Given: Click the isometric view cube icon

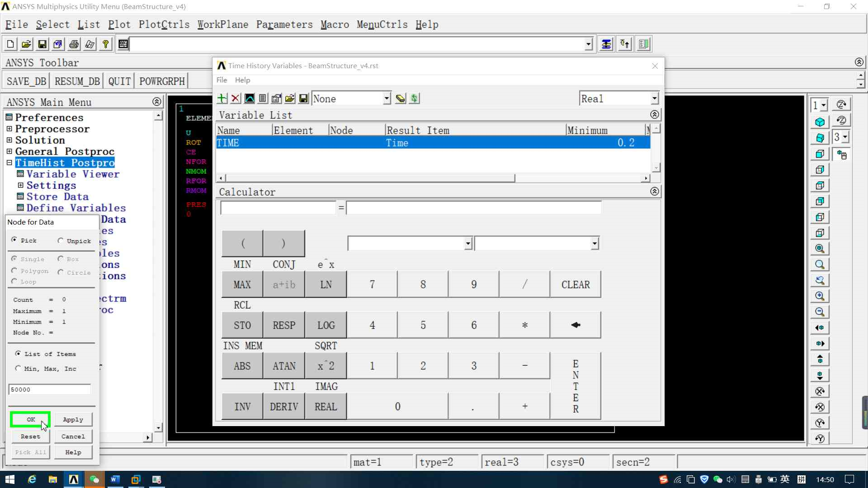Looking at the screenshot, I should (820, 122).
